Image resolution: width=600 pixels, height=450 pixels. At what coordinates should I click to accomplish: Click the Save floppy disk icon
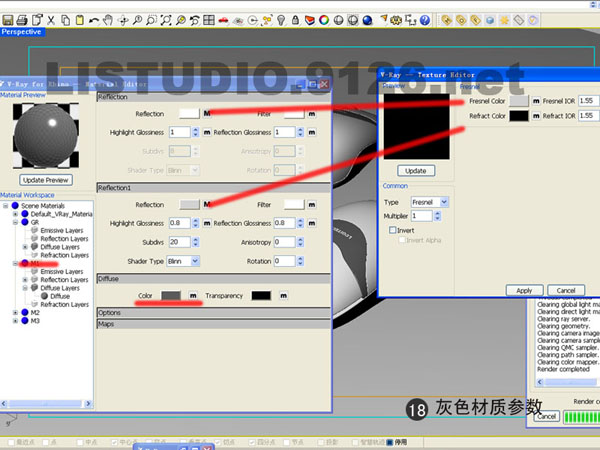coord(8,20)
